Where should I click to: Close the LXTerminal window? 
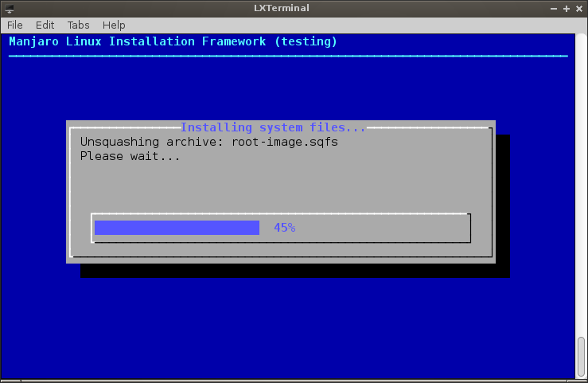tap(579, 8)
